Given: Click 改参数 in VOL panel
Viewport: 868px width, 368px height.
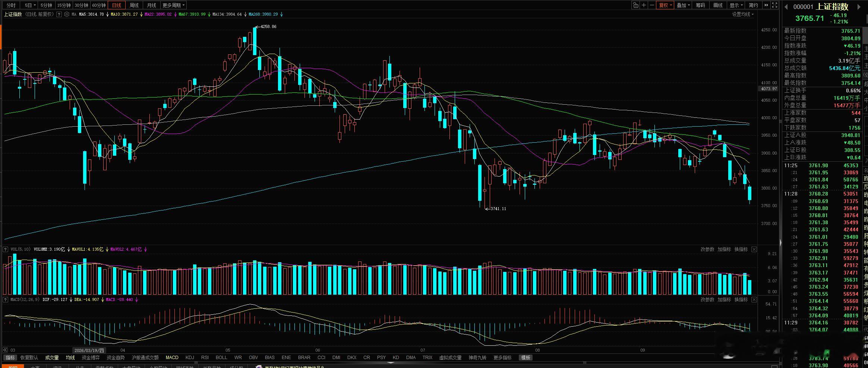Looking at the screenshot, I should click(x=707, y=249).
